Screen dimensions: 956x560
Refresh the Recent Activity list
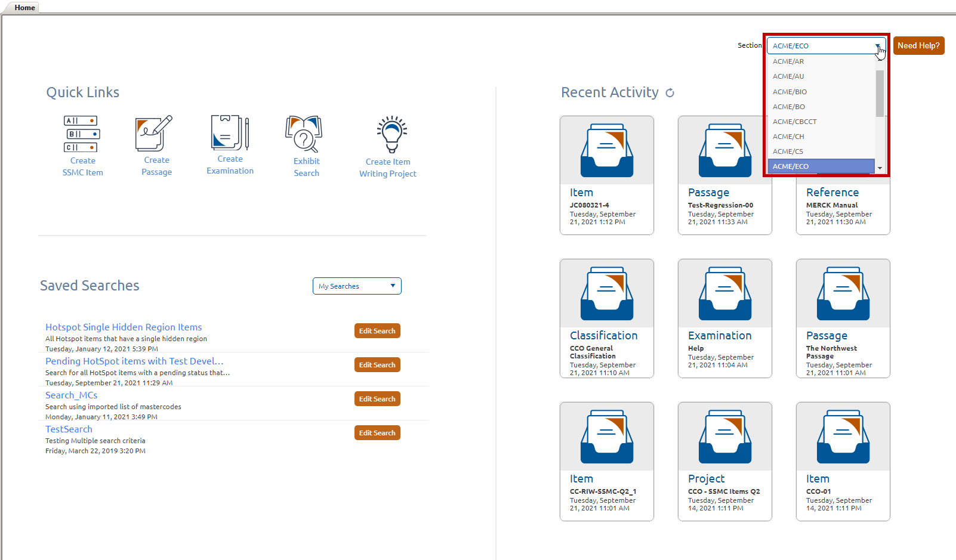coord(670,93)
